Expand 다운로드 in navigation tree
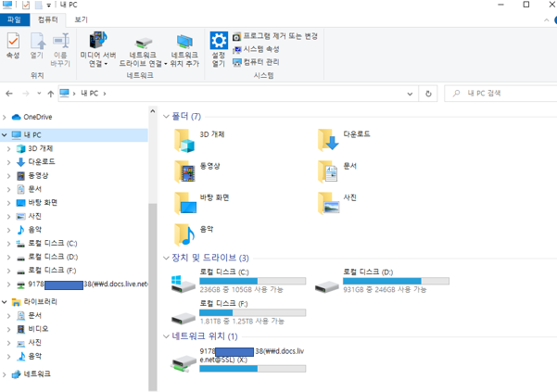The height and width of the screenshot is (392, 557). (x=9, y=162)
